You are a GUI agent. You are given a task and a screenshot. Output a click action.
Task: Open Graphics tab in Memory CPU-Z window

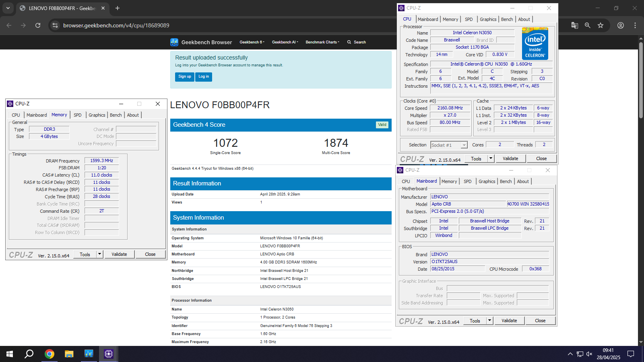97,115
